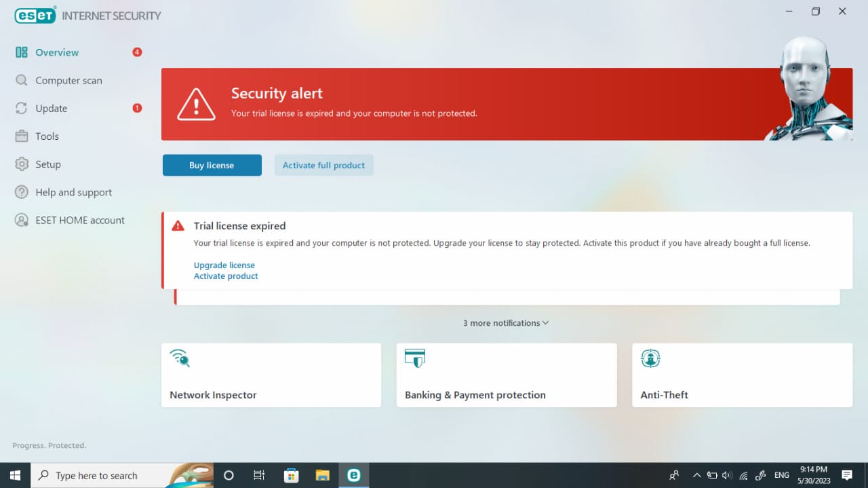Open Help and support
This screenshot has width=868, height=488.
[74, 192]
